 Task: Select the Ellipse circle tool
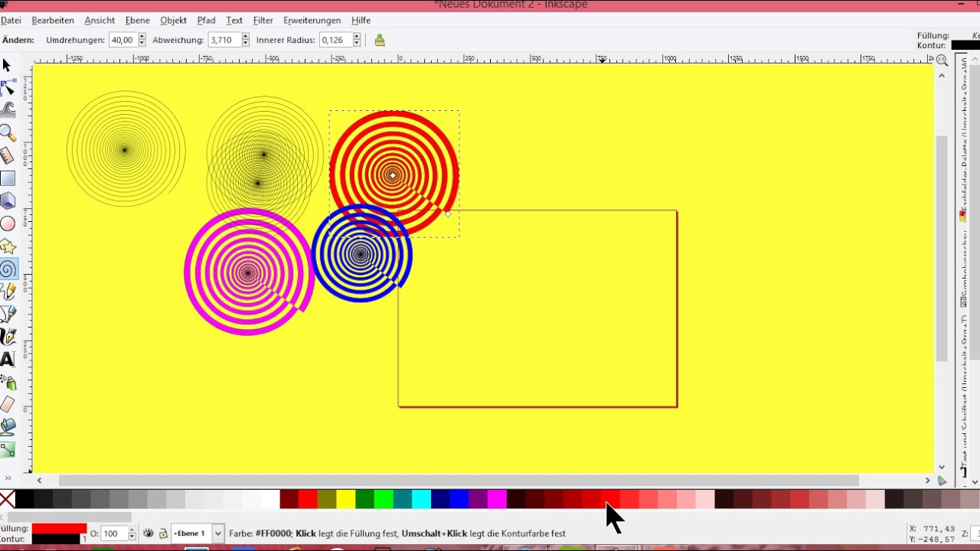7,223
